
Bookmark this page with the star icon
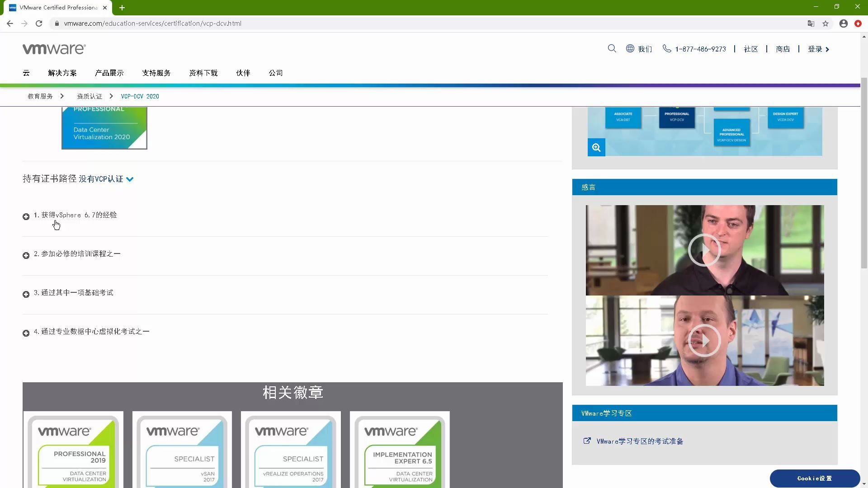click(826, 23)
